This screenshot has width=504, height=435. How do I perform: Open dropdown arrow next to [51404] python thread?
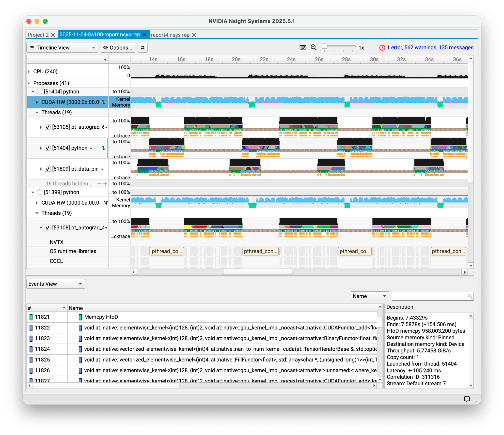91,148
